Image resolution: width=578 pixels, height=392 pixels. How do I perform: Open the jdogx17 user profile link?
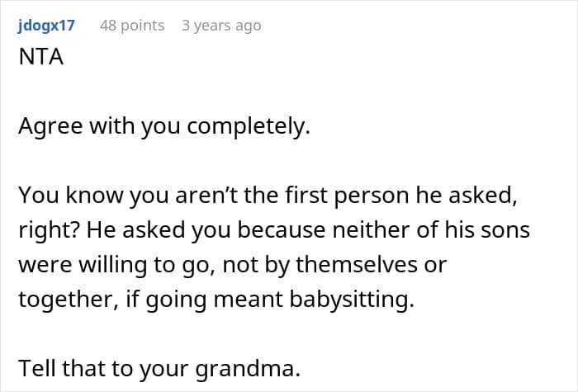point(46,26)
